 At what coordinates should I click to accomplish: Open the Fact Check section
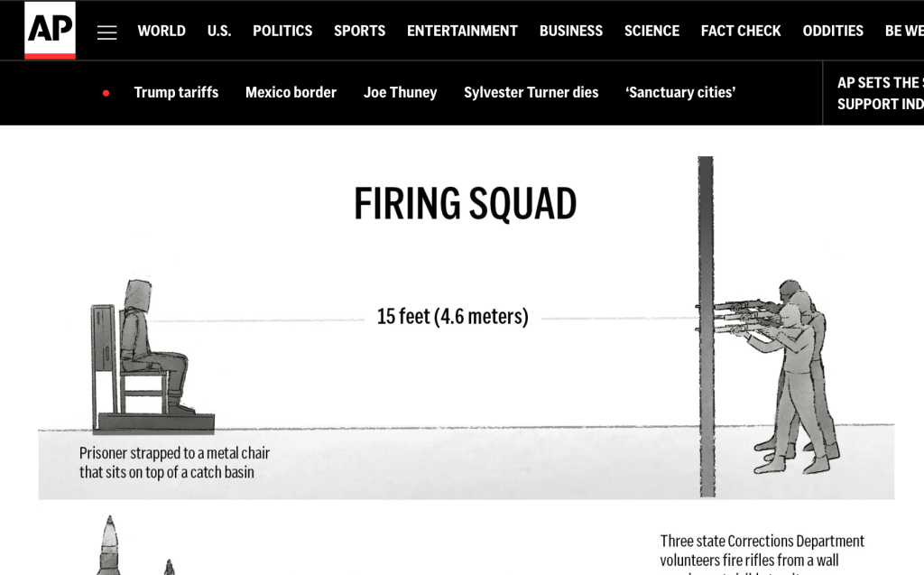pos(741,31)
